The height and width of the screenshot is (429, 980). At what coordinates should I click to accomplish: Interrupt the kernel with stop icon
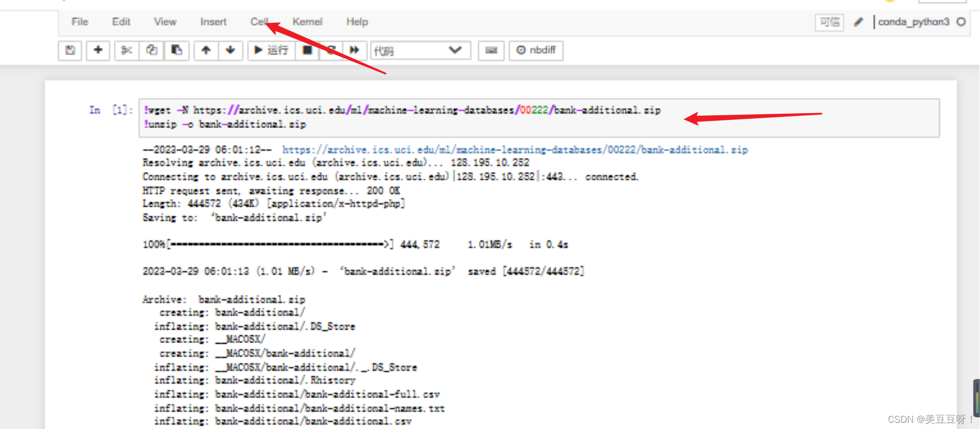click(307, 50)
